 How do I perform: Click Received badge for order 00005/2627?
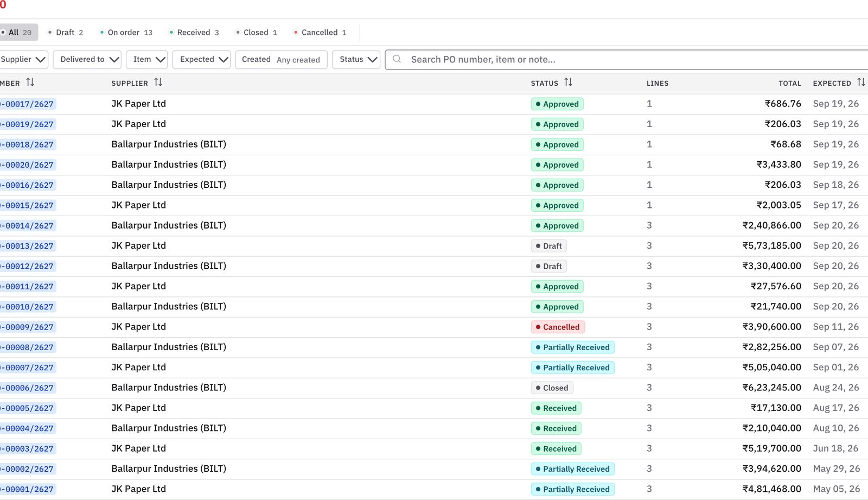[556, 408]
